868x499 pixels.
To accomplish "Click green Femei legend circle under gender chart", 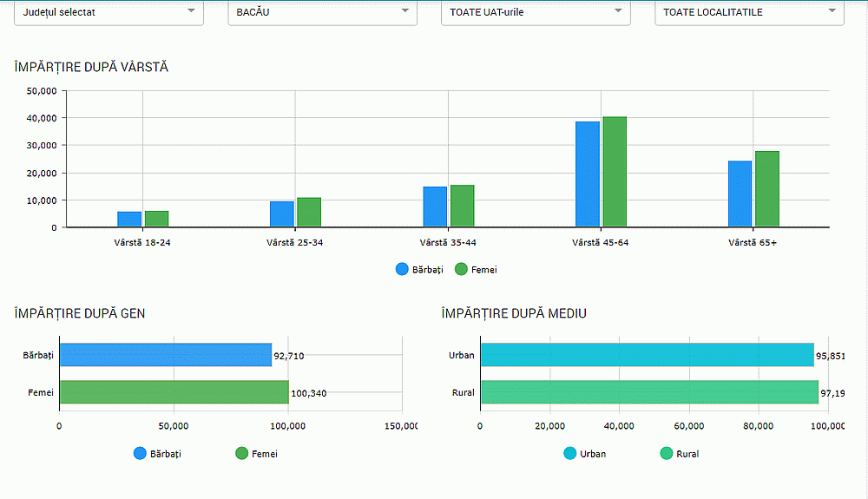I will [242, 453].
